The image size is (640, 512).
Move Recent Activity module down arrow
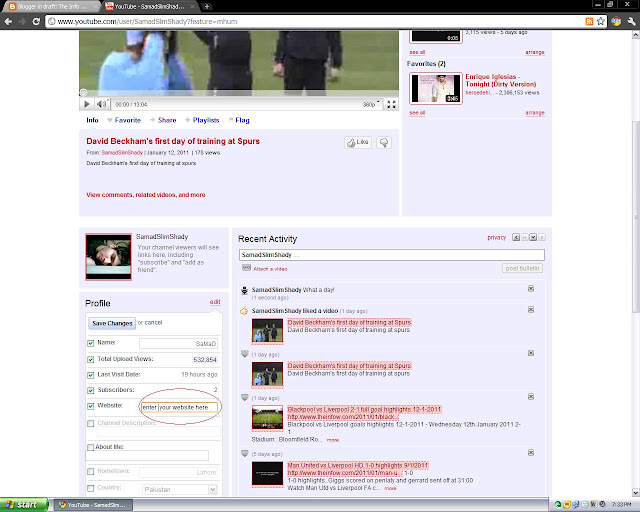pos(533,237)
